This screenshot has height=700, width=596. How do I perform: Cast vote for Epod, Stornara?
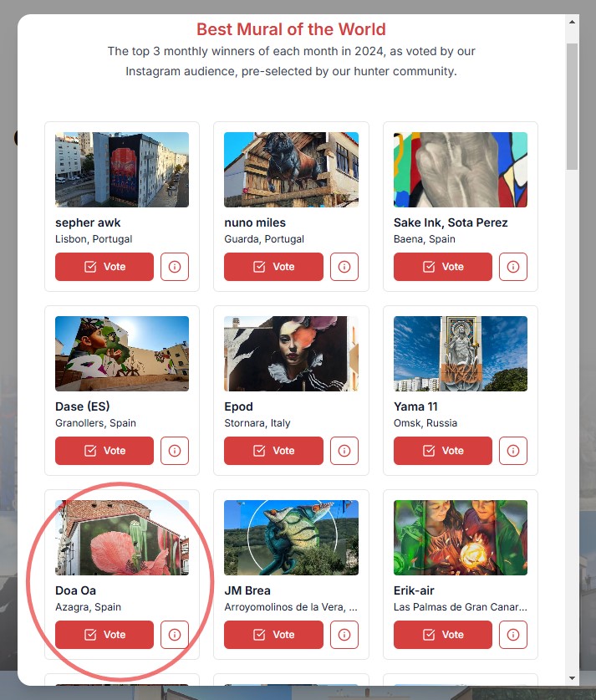click(273, 451)
